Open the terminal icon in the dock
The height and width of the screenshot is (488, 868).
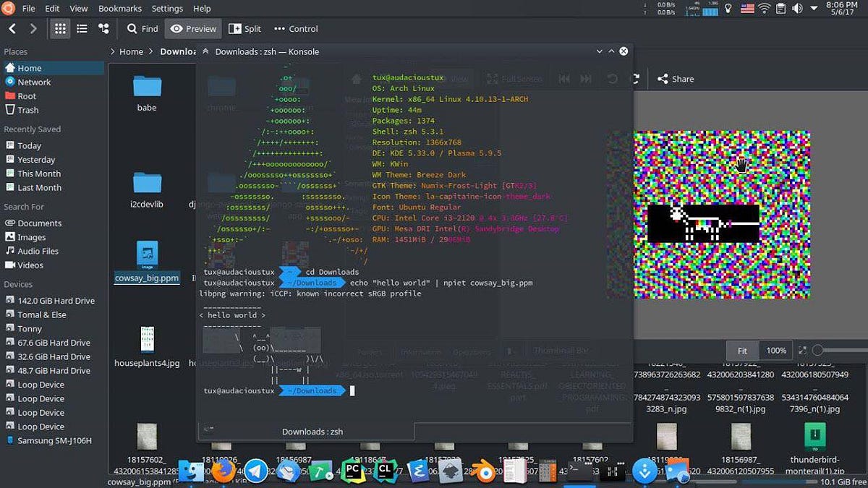pyautogui.click(x=580, y=471)
